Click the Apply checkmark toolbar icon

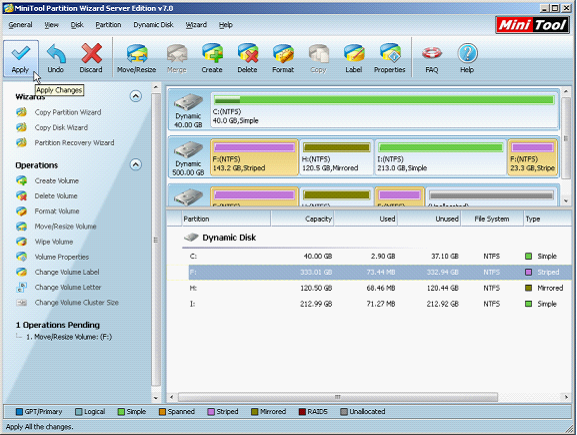pos(21,54)
